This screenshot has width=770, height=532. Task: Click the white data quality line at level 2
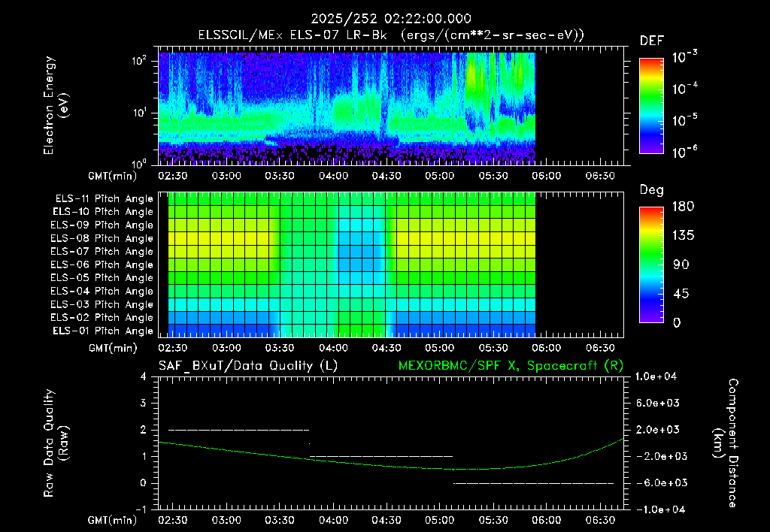pyautogui.click(x=238, y=430)
